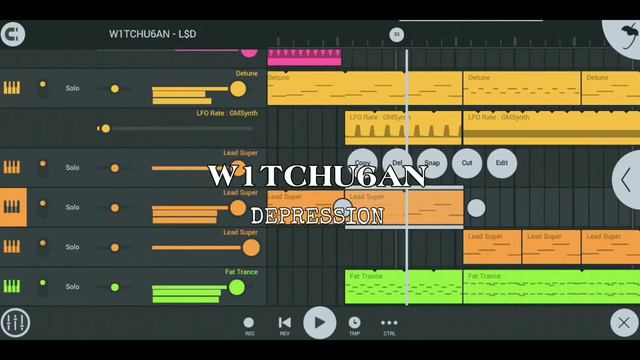Rewind with the REV button

click(x=284, y=326)
